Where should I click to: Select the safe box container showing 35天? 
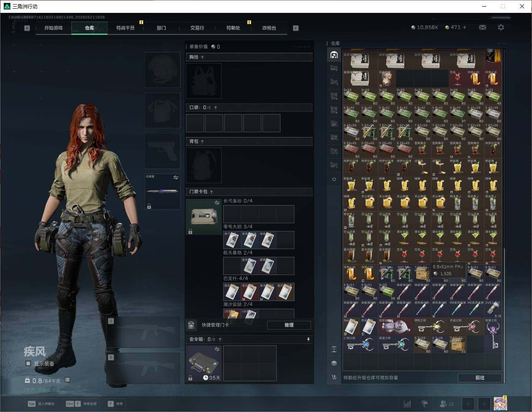(x=204, y=364)
